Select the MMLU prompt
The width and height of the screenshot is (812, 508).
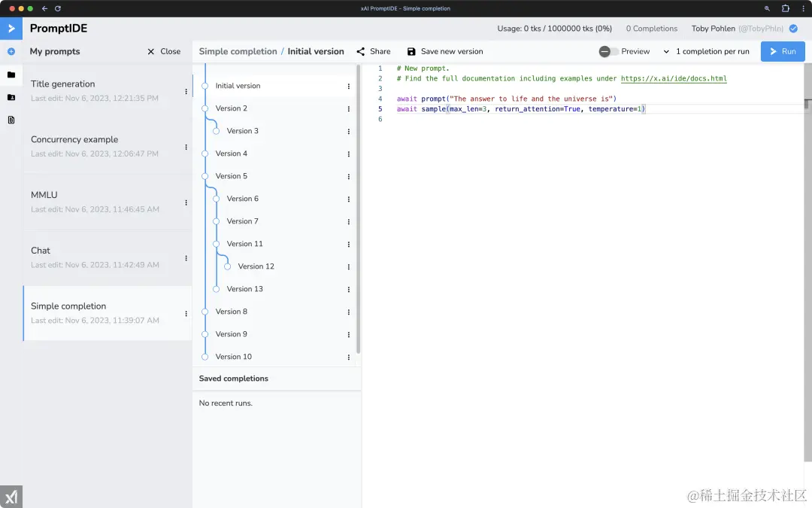pyautogui.click(x=108, y=202)
